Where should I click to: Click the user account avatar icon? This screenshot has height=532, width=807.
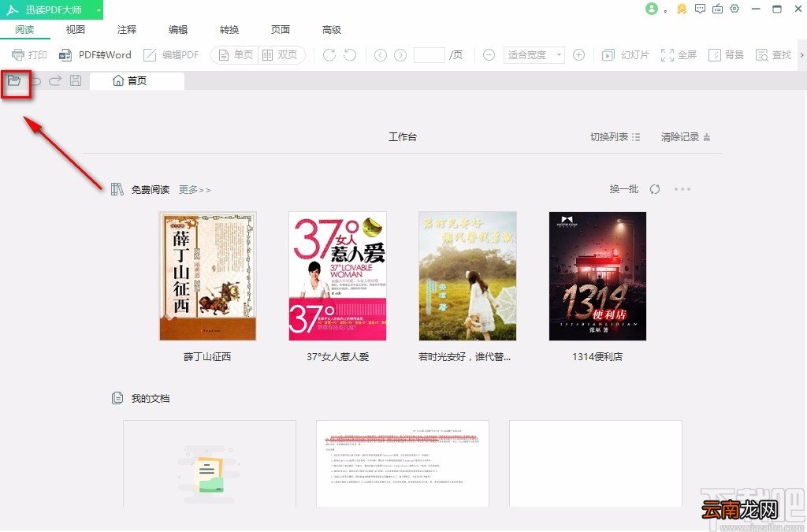pos(652,9)
